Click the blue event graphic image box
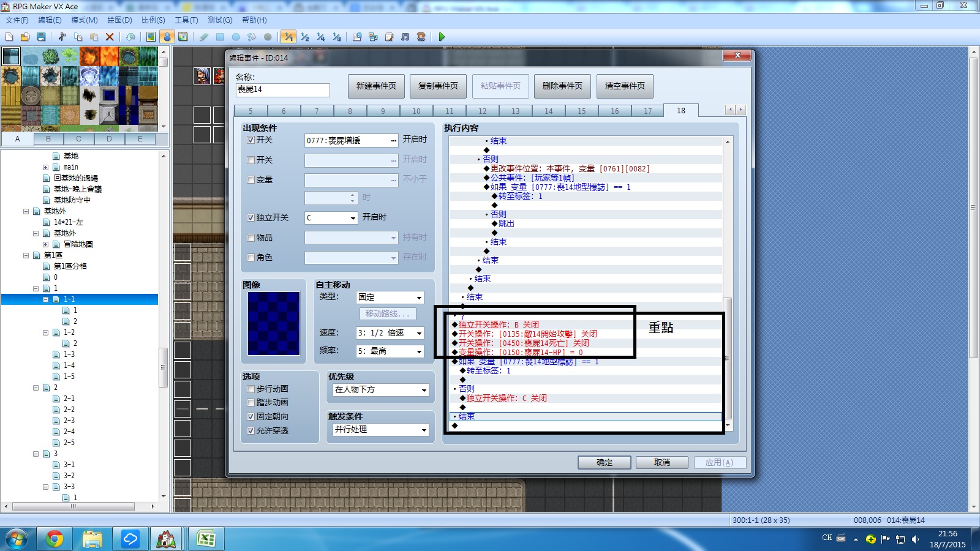 tap(274, 323)
